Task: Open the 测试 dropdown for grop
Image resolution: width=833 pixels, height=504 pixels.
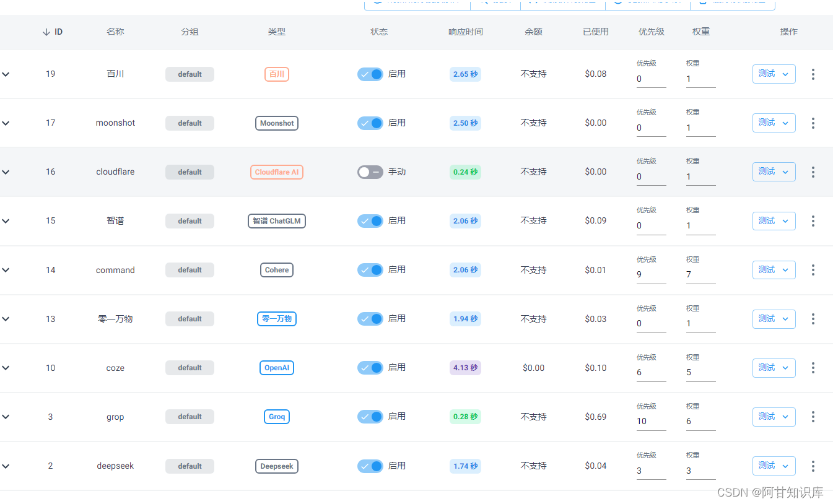Action: coord(785,417)
